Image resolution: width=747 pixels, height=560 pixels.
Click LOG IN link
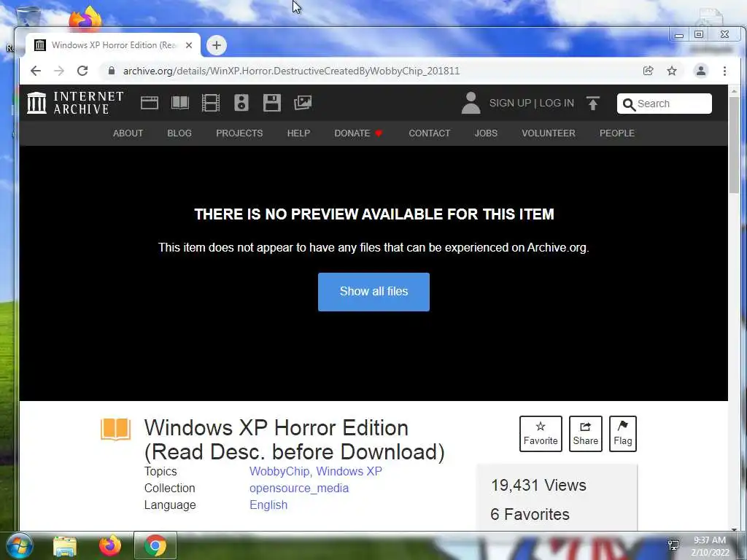click(557, 104)
